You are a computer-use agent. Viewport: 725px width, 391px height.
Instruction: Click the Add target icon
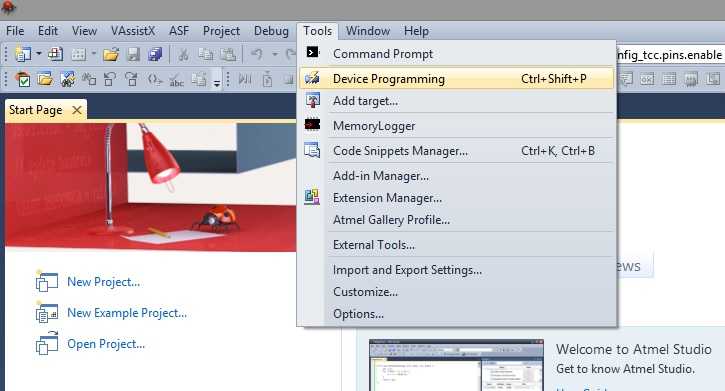pos(313,100)
